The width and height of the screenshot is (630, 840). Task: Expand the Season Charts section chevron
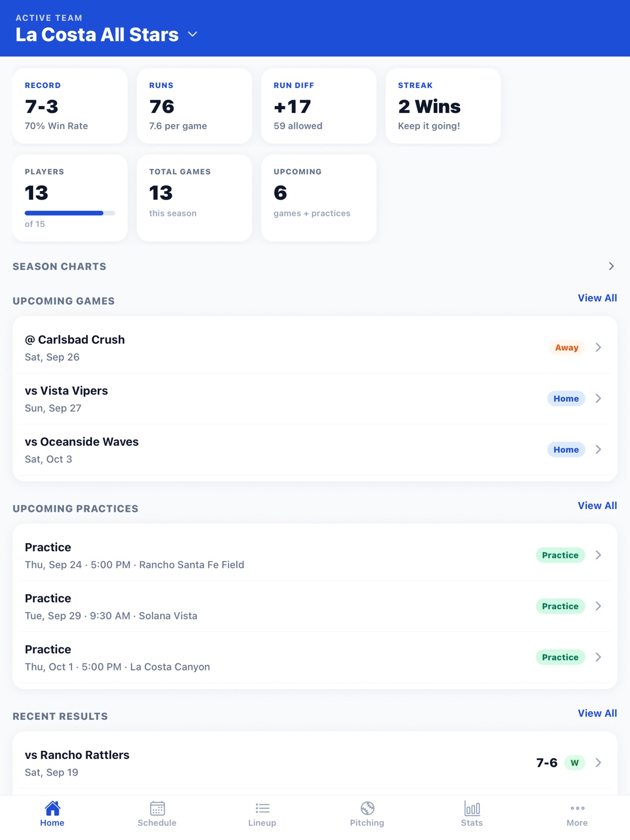pyautogui.click(x=611, y=266)
